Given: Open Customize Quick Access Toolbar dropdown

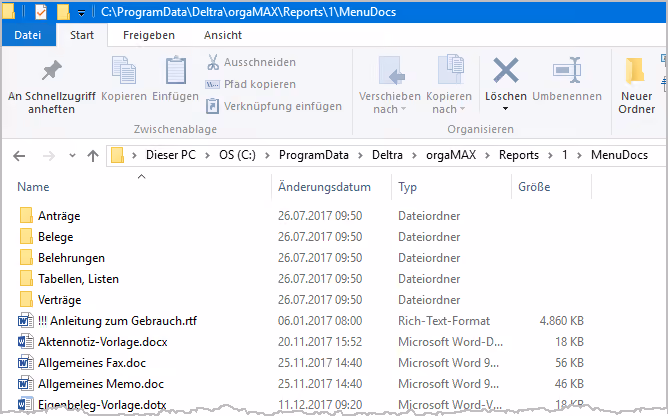Looking at the screenshot, I should (81, 14).
